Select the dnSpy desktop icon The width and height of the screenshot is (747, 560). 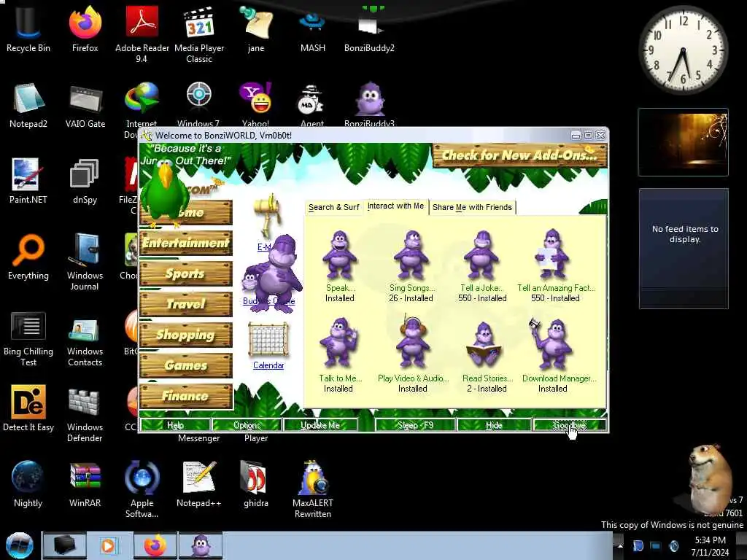(85, 182)
